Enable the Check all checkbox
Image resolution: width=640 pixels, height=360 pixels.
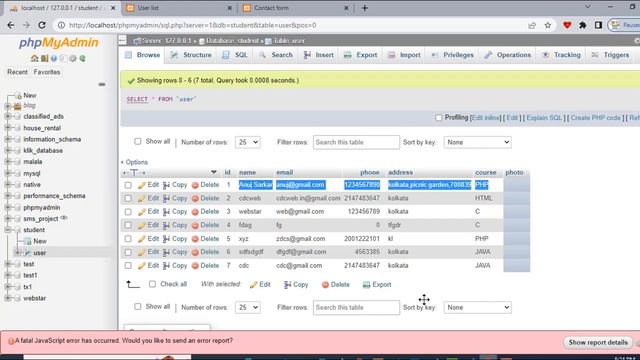click(x=152, y=284)
